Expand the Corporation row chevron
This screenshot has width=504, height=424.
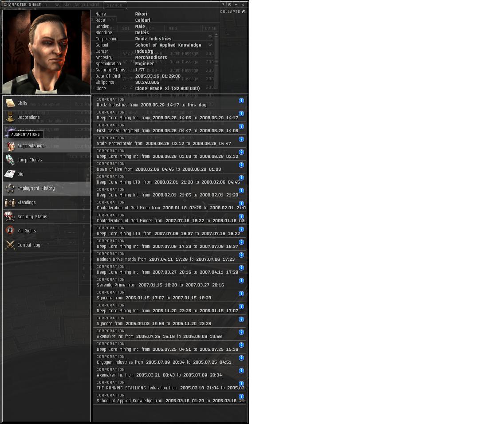210,36
